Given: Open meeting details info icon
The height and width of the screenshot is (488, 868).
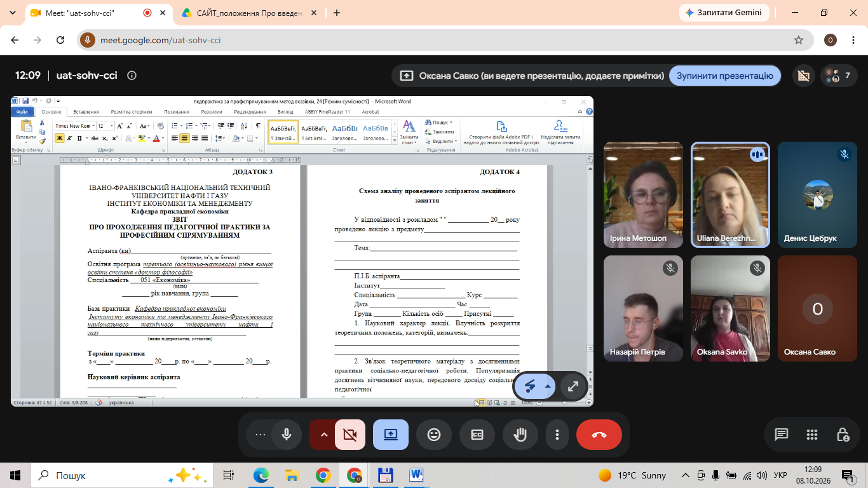Looking at the screenshot, I should [132, 76].
